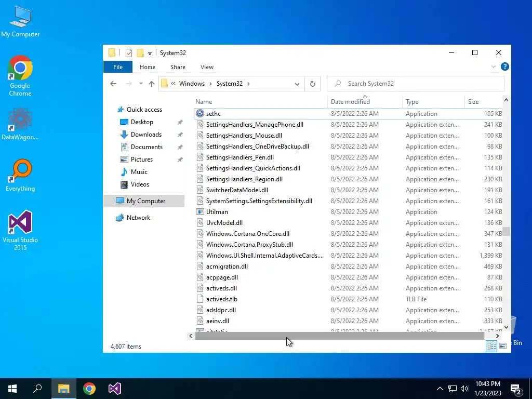Select SettingsHandlers_Mouse.dll file
Viewport: 532px width, 399px height.
tap(348, 136)
